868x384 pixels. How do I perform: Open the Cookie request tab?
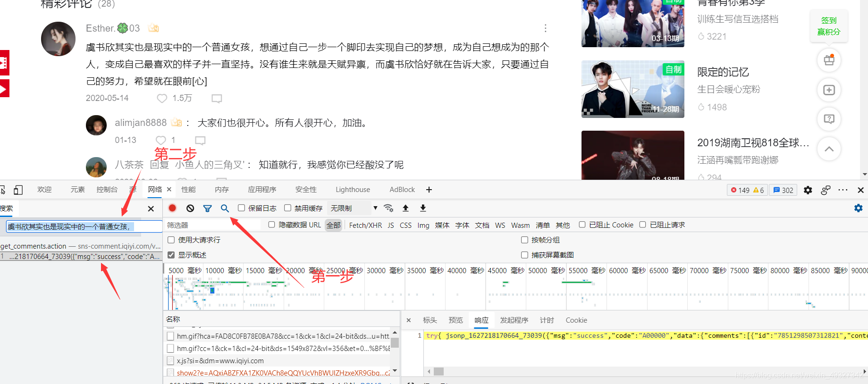(x=576, y=320)
